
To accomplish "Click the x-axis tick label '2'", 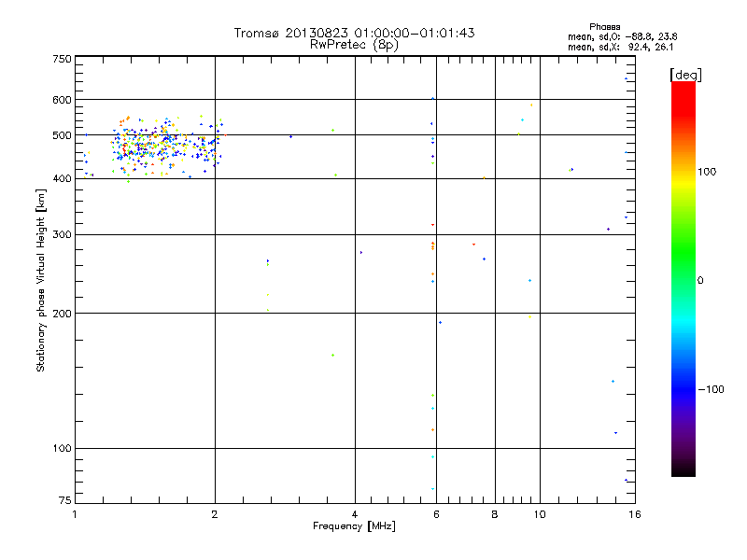I will 215,514.
